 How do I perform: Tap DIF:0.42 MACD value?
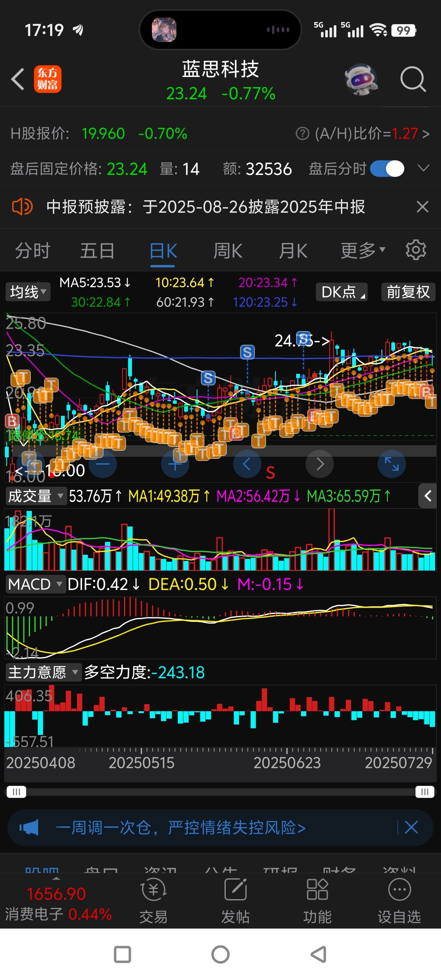coord(104,584)
